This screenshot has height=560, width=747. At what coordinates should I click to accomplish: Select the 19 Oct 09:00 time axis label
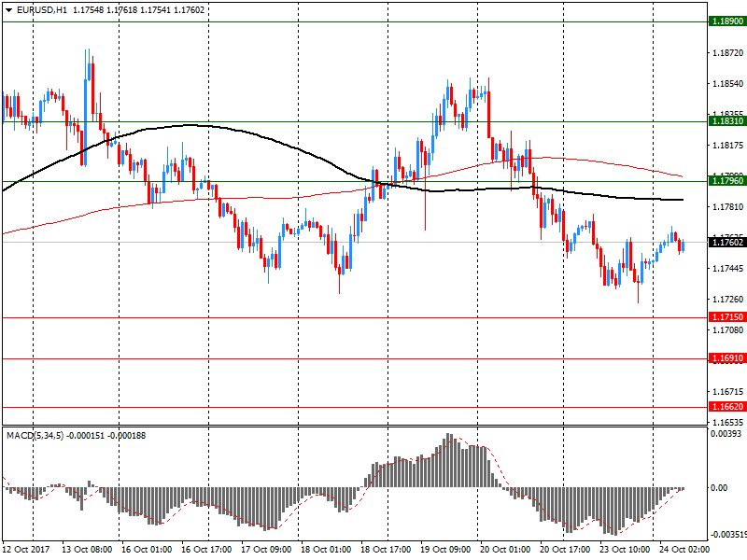[x=445, y=550]
